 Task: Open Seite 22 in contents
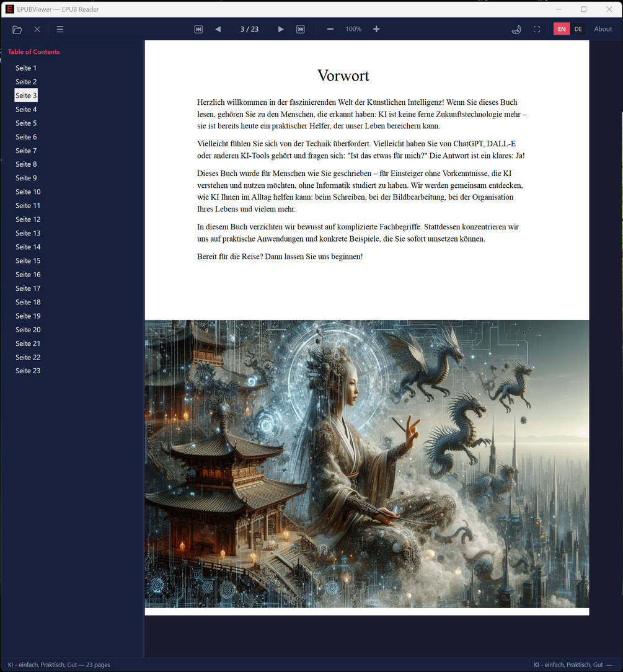pyautogui.click(x=28, y=357)
